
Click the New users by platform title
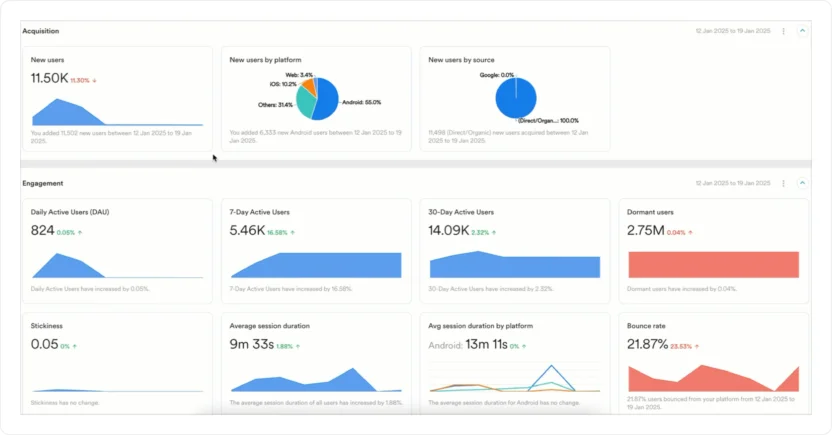pyautogui.click(x=265, y=60)
